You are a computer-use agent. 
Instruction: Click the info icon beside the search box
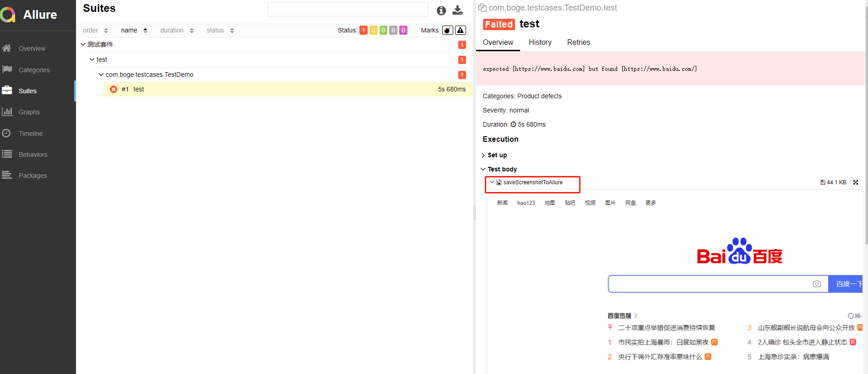pyautogui.click(x=441, y=11)
